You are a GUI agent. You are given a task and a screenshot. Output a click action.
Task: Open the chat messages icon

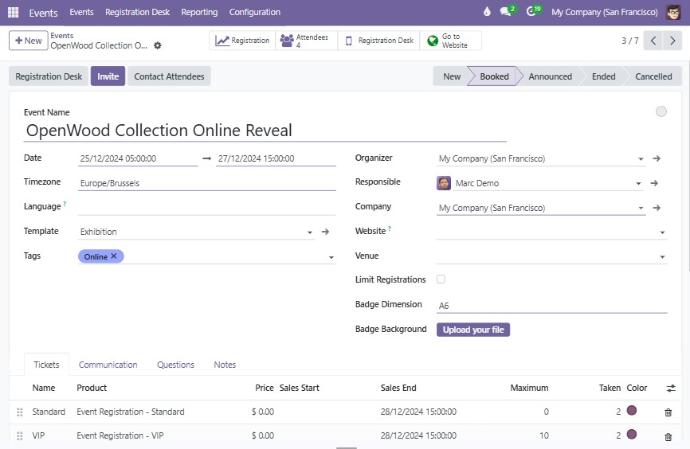click(x=505, y=12)
